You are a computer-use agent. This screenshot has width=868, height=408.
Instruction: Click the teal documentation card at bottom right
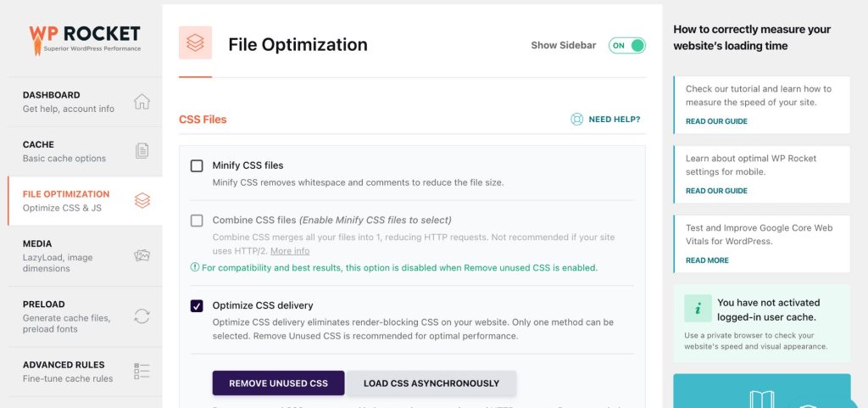pos(762,391)
